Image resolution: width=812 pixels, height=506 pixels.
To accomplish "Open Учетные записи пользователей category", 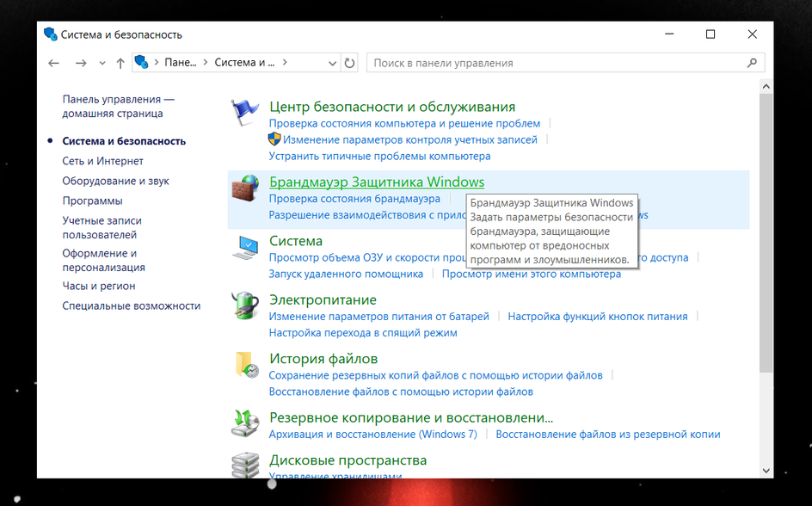I will click(101, 227).
